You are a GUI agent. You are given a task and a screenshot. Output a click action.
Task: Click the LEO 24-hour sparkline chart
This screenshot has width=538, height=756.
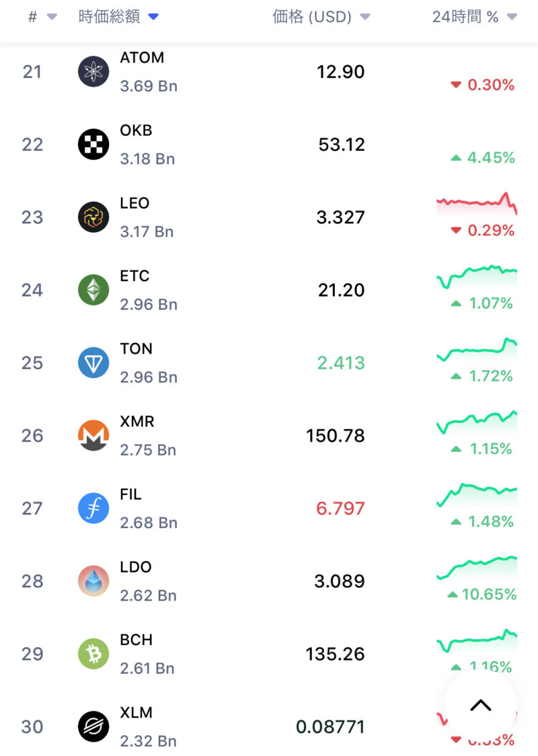476,202
